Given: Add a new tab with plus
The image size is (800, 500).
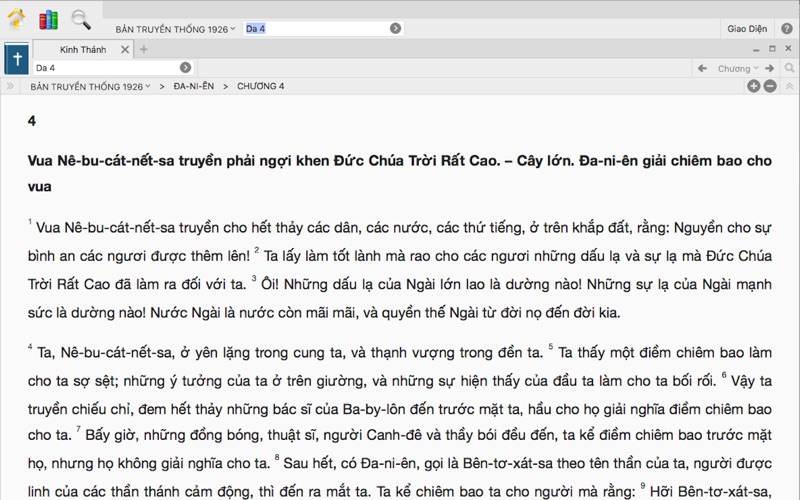Looking at the screenshot, I should (144, 49).
